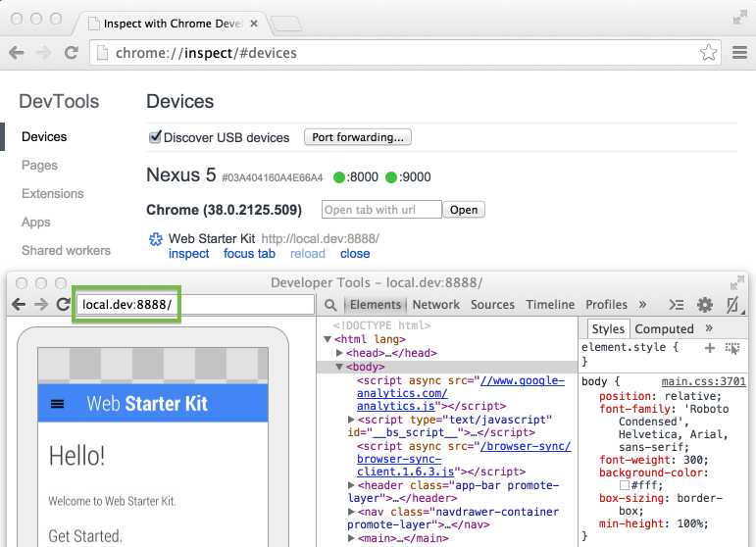Collapse the body element node
Viewport: 756px width, 547px height.
pyautogui.click(x=340, y=367)
